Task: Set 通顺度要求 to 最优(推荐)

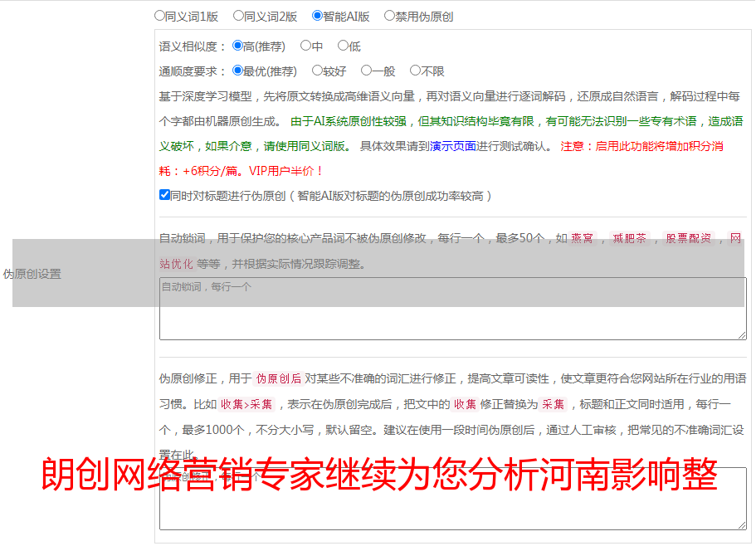Action: coord(237,71)
